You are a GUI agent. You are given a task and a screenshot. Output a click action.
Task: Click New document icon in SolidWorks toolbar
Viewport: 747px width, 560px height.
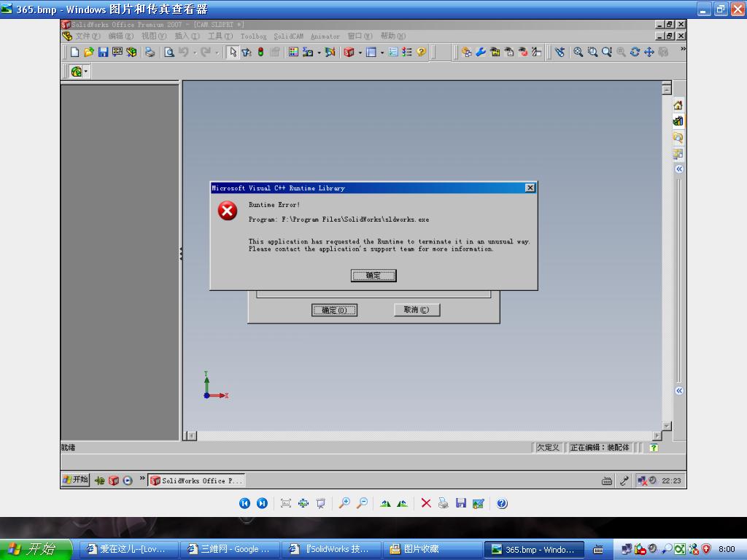pos(75,52)
